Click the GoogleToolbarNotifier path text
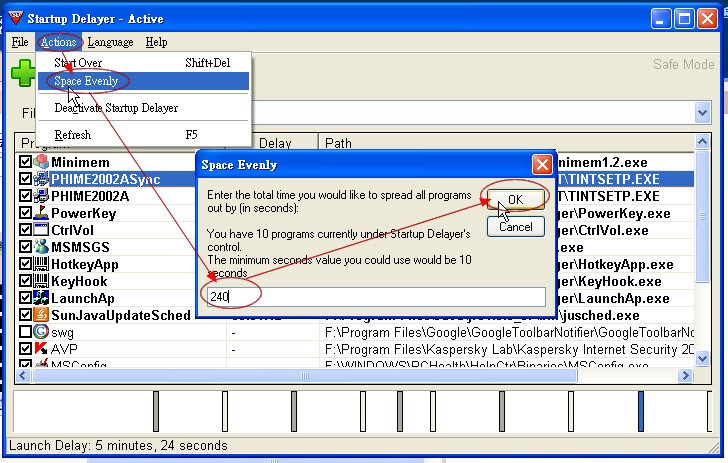The image size is (728, 463). coord(509,333)
